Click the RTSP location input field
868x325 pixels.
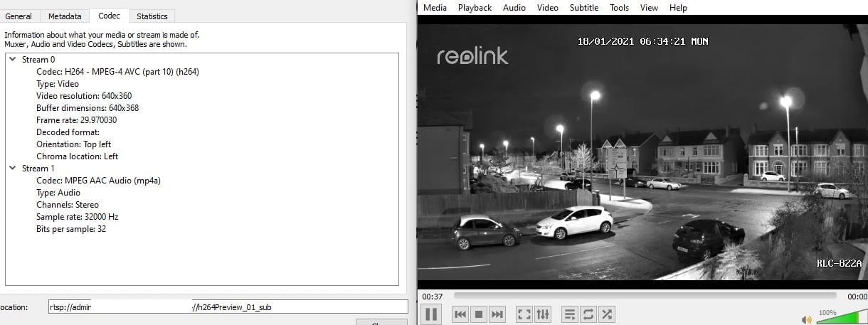[x=228, y=307]
